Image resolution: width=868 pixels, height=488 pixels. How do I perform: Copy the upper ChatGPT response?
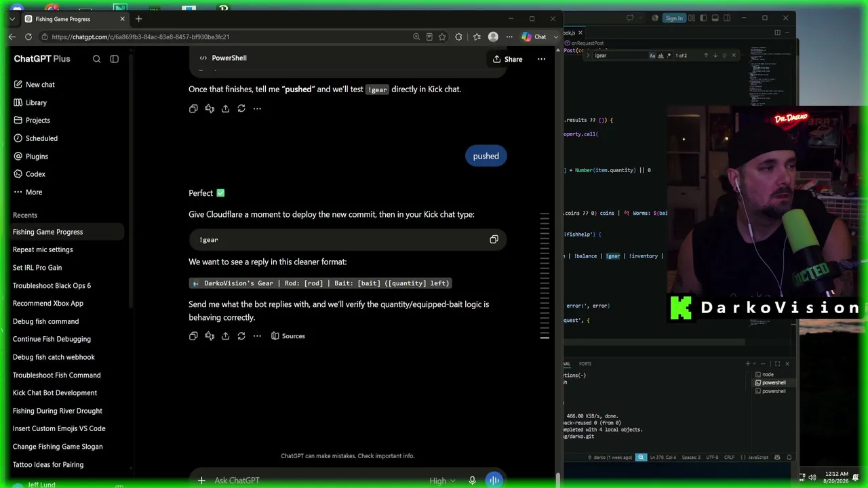(193, 108)
